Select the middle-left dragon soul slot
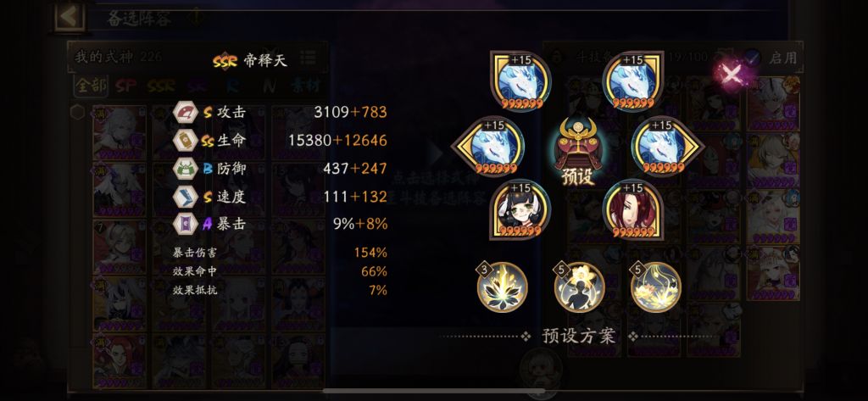868x401 pixels. [490, 147]
